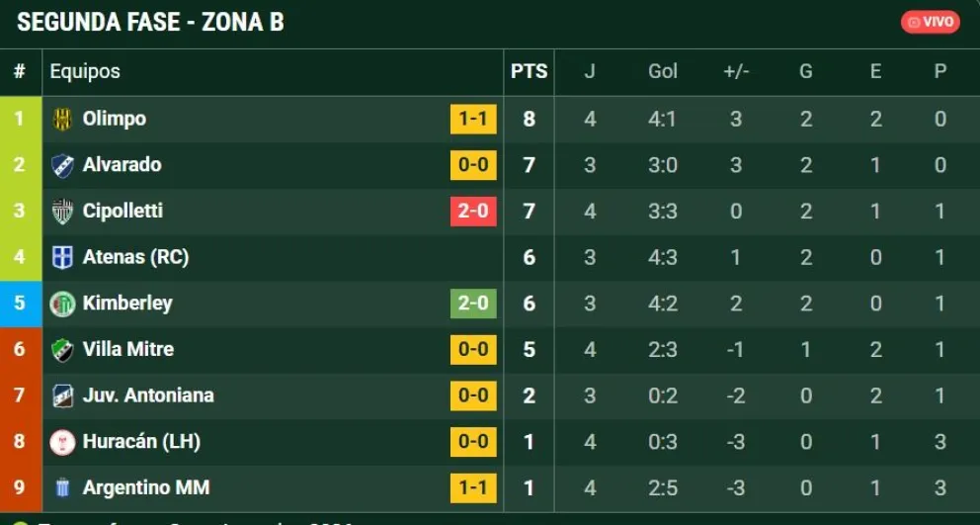Open the Villa Mitre team link
This screenshot has height=525, width=980.
click(x=128, y=349)
